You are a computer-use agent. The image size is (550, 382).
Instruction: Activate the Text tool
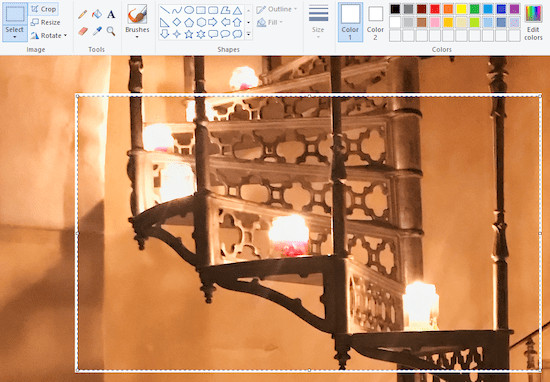click(111, 14)
